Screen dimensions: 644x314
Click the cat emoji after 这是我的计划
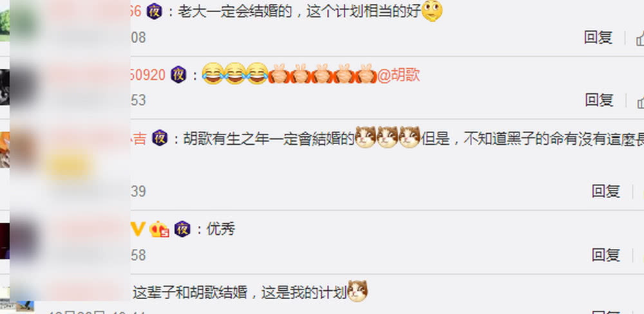pos(357,291)
